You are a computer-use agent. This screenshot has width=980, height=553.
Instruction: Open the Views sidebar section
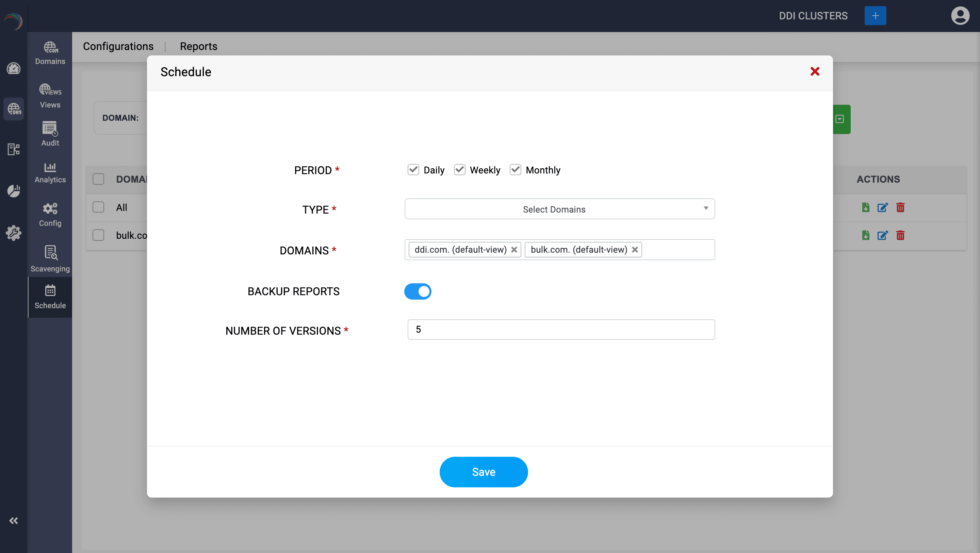(x=50, y=96)
